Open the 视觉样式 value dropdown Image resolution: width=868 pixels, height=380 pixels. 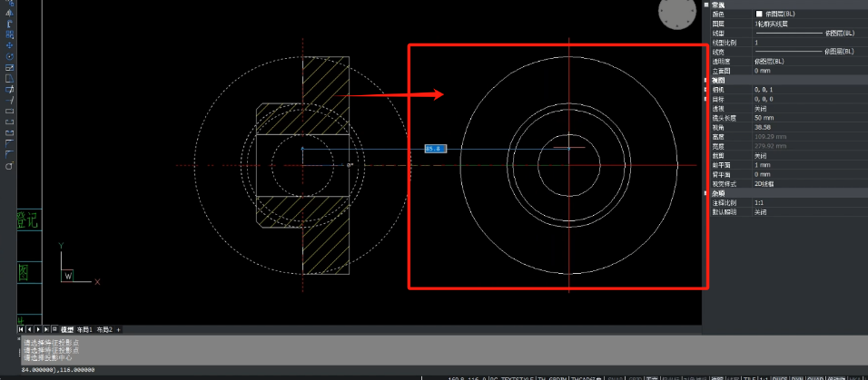810,183
